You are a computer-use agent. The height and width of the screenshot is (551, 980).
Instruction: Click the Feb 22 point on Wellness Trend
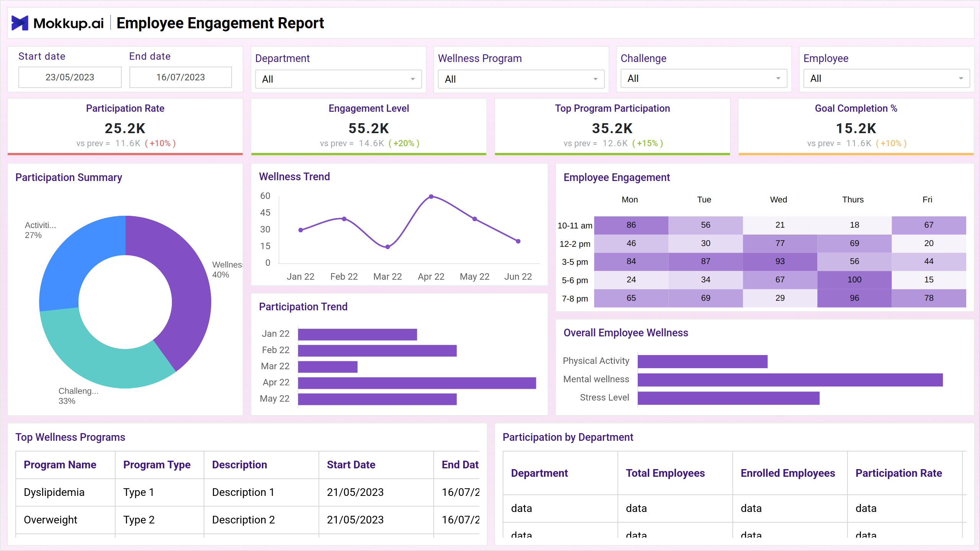pyautogui.click(x=344, y=219)
